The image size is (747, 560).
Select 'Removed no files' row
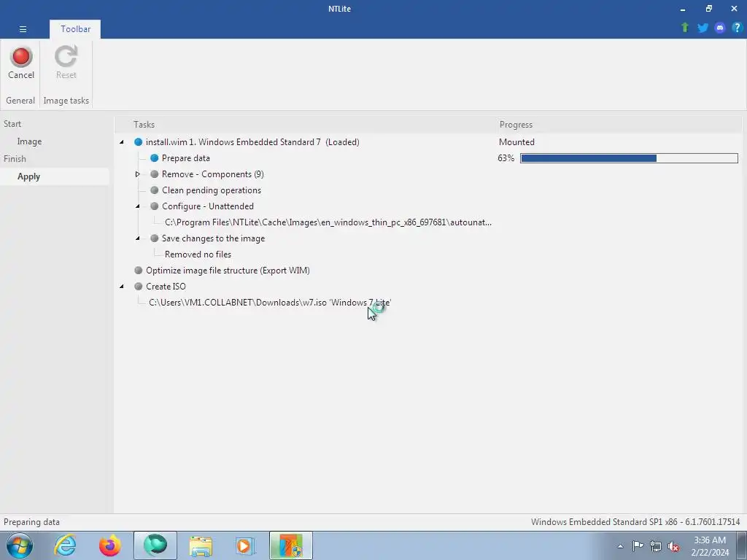click(x=198, y=254)
